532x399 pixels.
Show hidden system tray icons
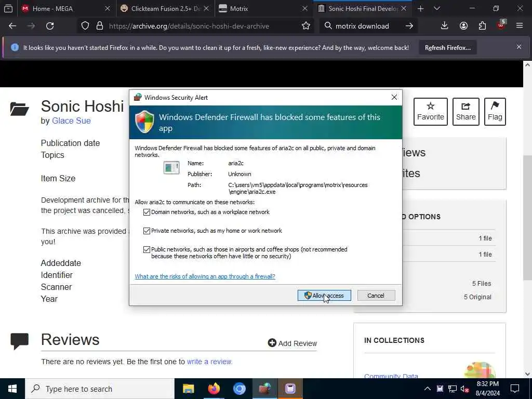tap(428, 389)
